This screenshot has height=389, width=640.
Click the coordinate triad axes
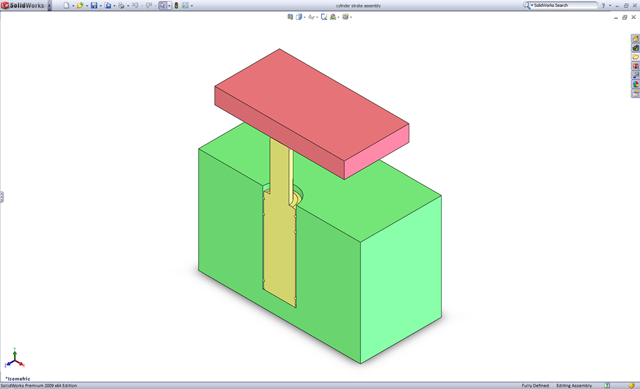pyautogui.click(x=15, y=358)
